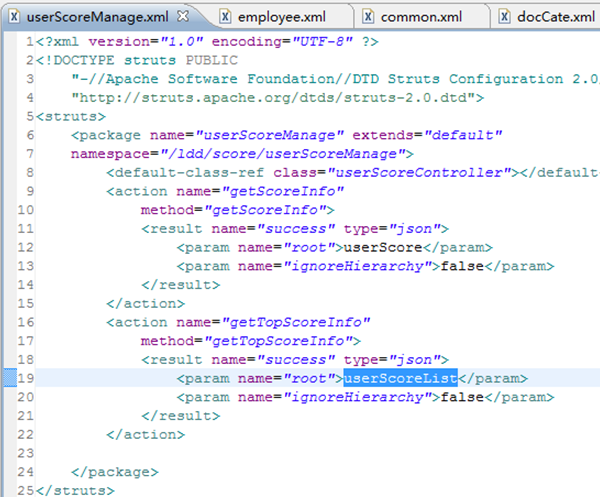Click the "/ldd/score/userScoreManage" namespace value
600x497 pixels.
pos(283,154)
